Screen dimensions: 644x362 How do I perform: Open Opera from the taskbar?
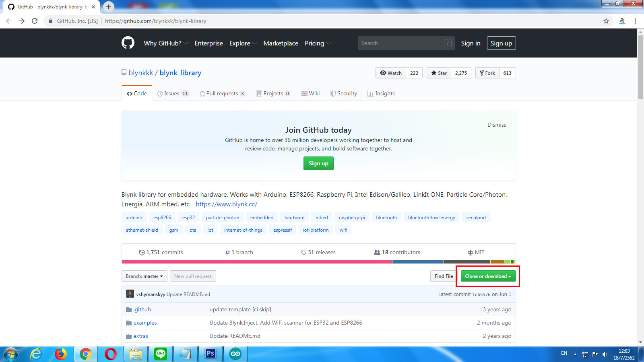pos(111,354)
